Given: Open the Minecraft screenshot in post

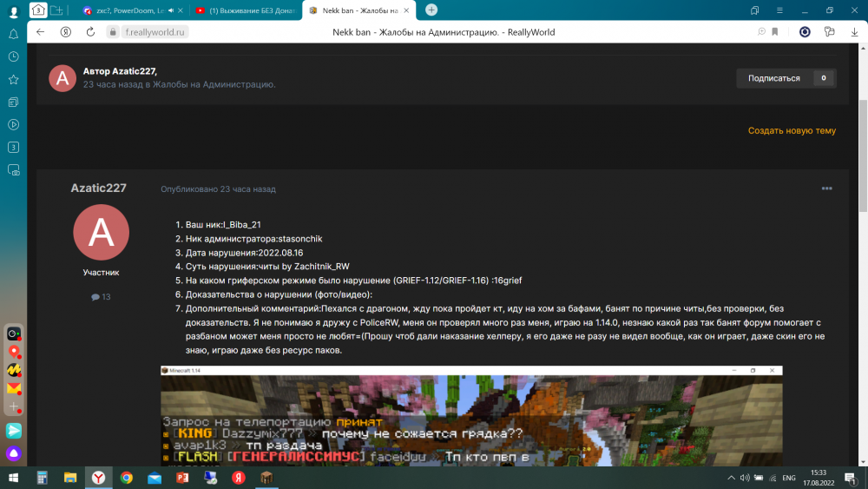Looking at the screenshot, I should pyautogui.click(x=471, y=416).
